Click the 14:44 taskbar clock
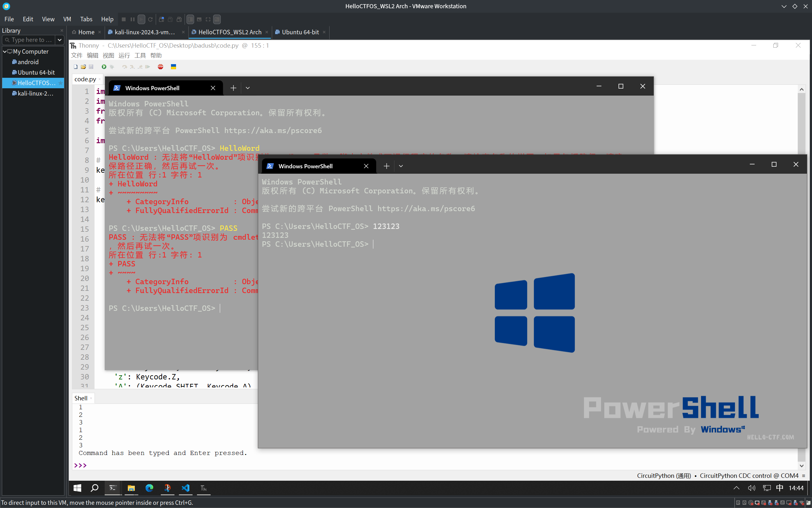Image resolution: width=812 pixels, height=508 pixels. [796, 488]
